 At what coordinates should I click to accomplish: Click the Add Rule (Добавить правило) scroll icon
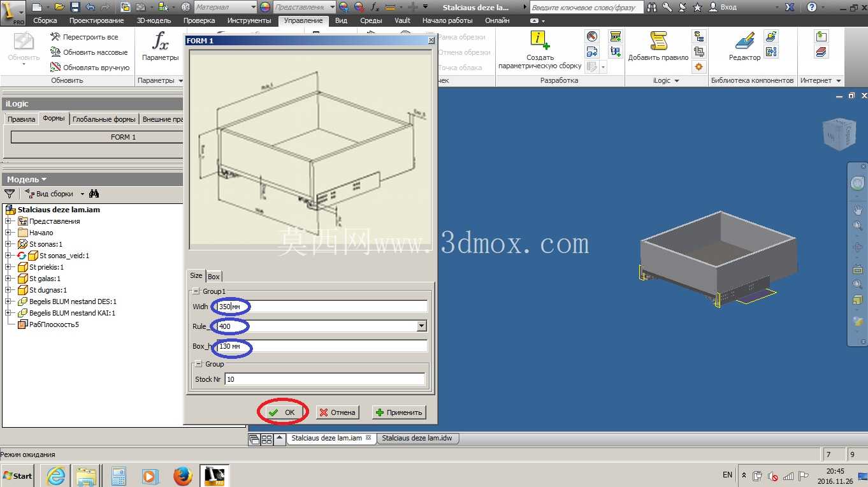[x=658, y=41]
